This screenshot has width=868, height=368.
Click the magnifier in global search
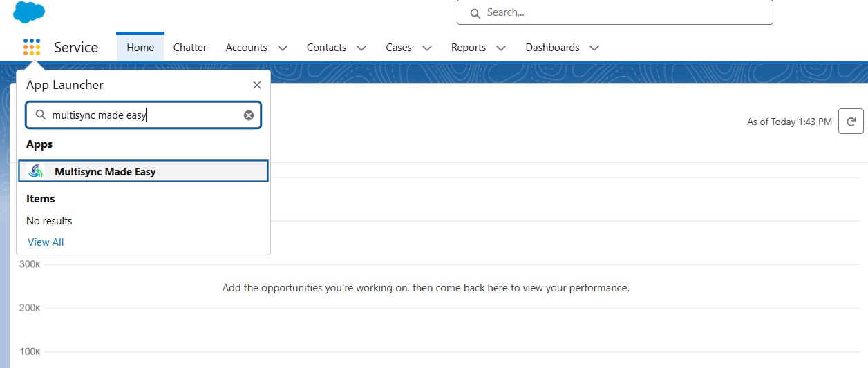pyautogui.click(x=475, y=13)
